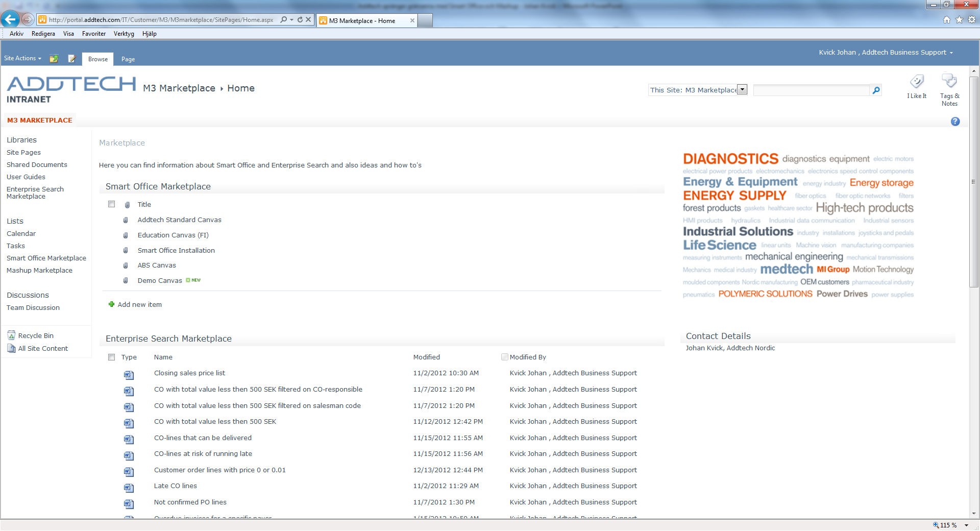Open Smart Office Installation item
The width and height of the screenshot is (980, 531).
[x=176, y=250]
